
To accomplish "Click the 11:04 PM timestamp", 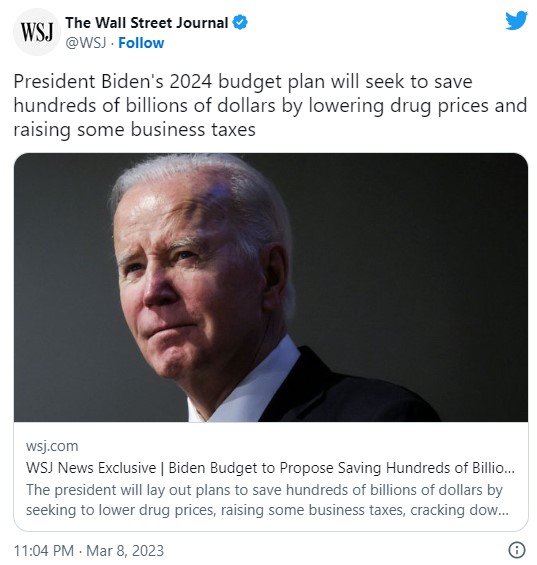I will [44, 551].
